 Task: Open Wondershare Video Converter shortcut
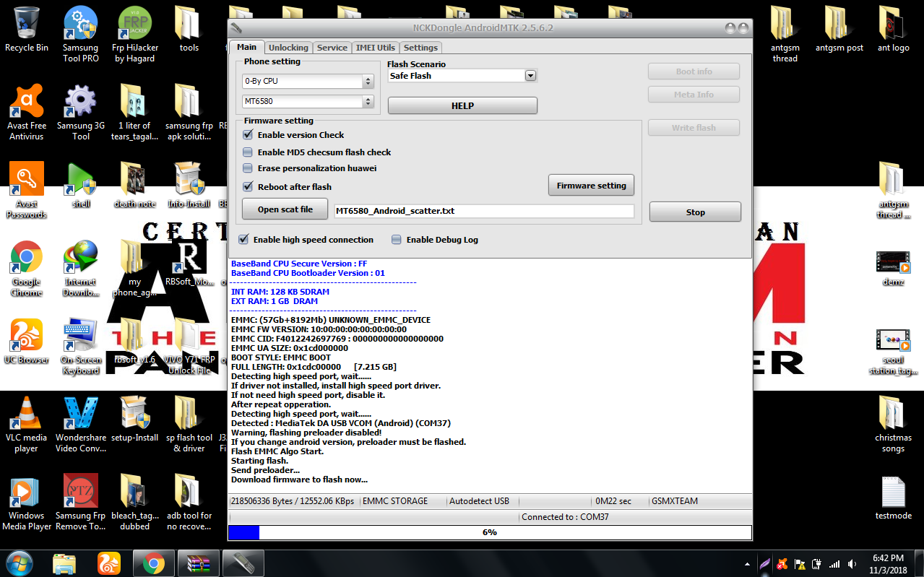click(81, 424)
